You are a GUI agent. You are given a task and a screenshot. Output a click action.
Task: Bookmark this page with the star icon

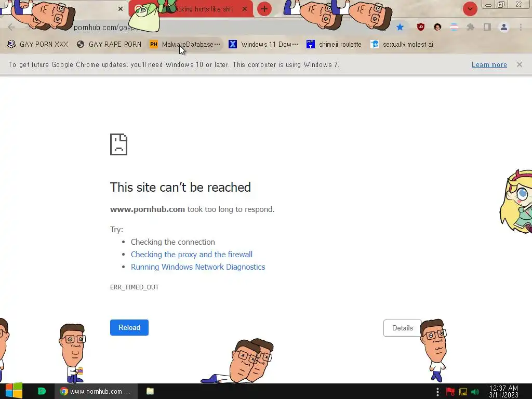(400, 27)
